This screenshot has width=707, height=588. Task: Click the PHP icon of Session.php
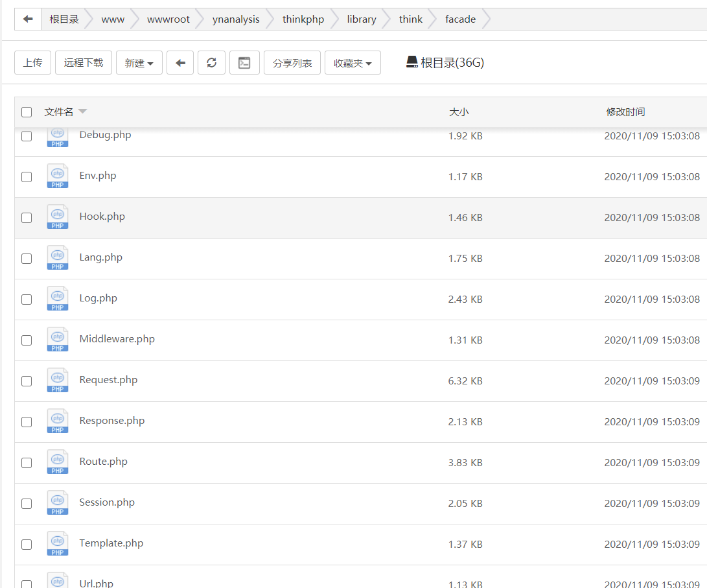click(58, 503)
